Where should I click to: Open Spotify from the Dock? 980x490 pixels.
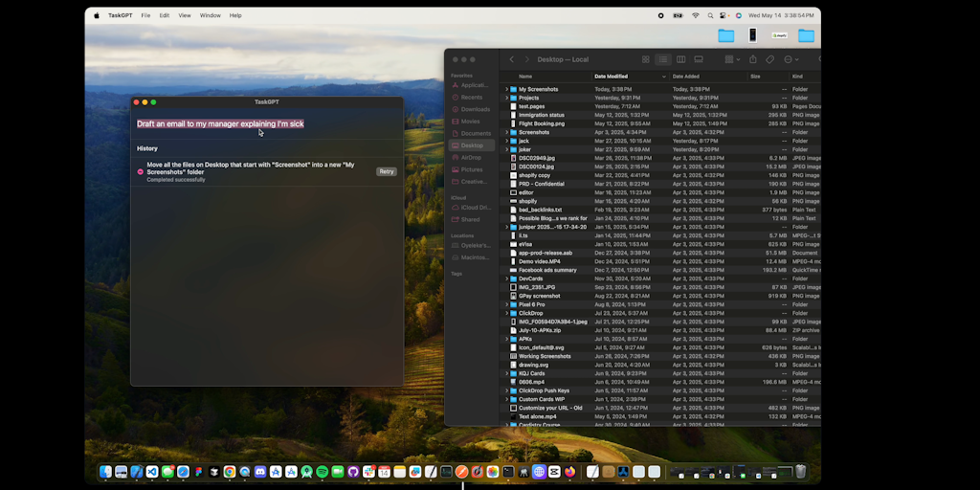(322, 472)
